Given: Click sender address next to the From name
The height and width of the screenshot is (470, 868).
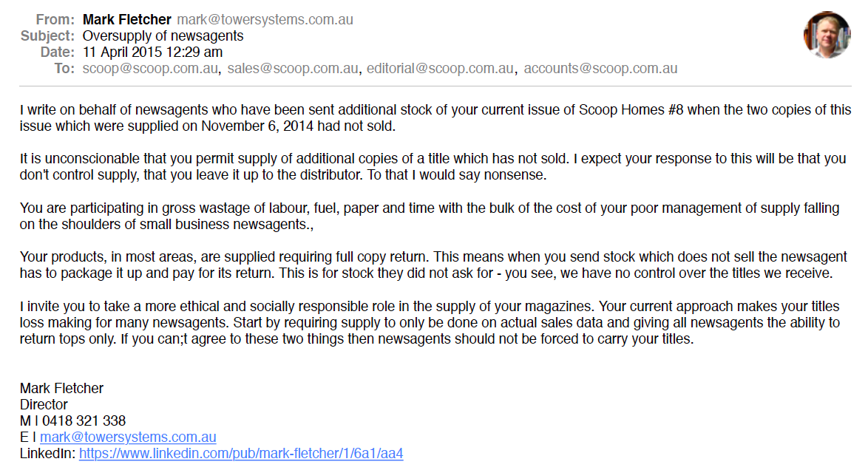Looking at the screenshot, I should 265,19.
